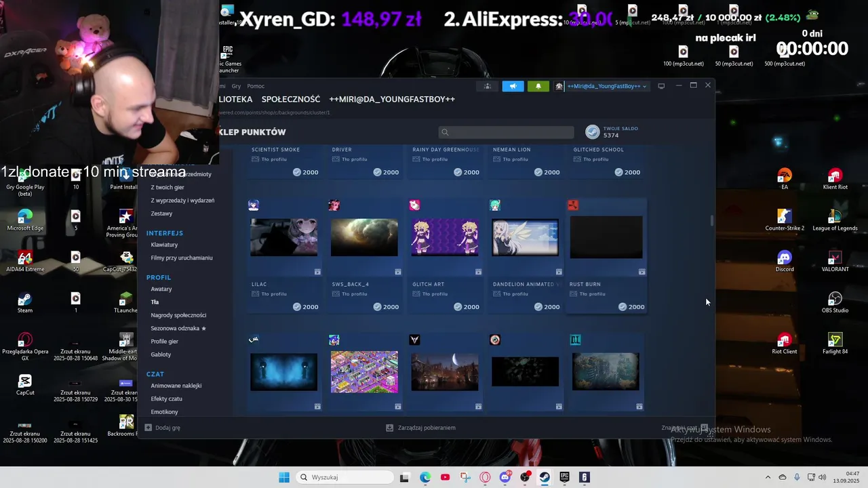The image size is (868, 488).
Task: Open the Awatary sidebar link
Action: [x=161, y=289]
